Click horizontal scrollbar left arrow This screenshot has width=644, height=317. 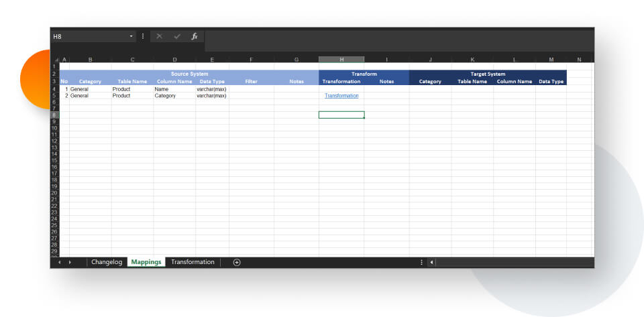click(431, 262)
